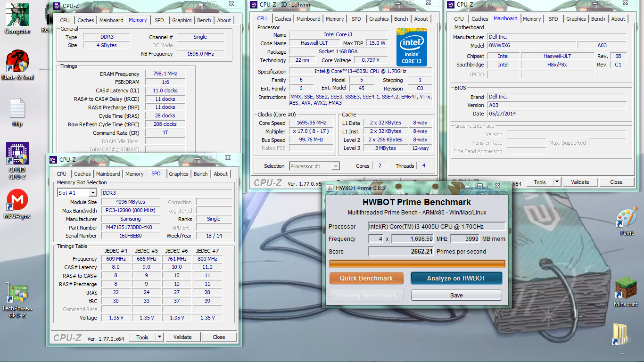Click Max Bandwidth PC3-12800 value
Screen dimensions: 644x362
tap(131, 211)
